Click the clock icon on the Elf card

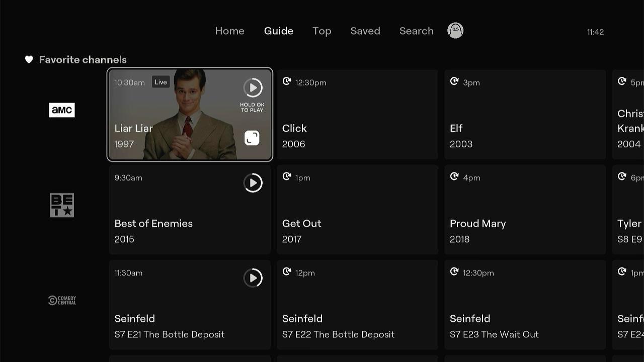pyautogui.click(x=455, y=81)
